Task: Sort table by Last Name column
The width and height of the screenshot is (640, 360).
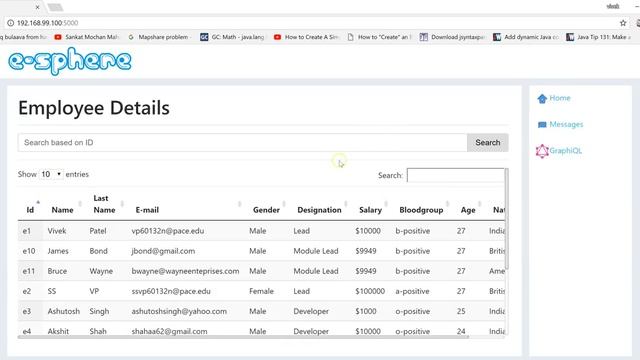Action: 104,204
